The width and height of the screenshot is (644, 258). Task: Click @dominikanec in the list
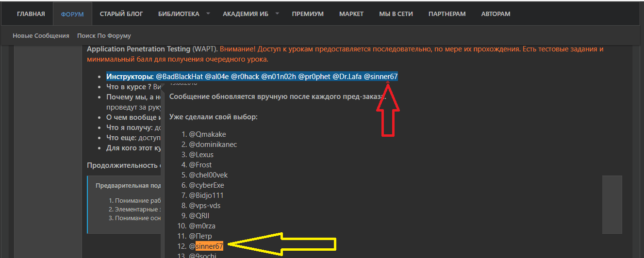click(x=213, y=145)
